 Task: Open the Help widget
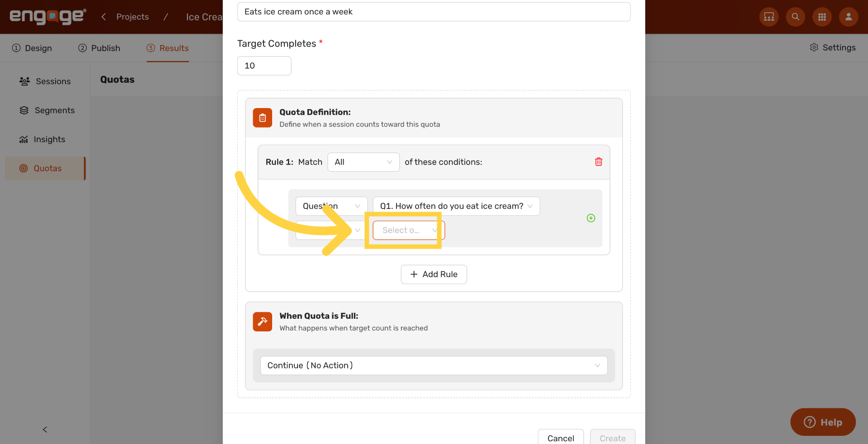(823, 422)
